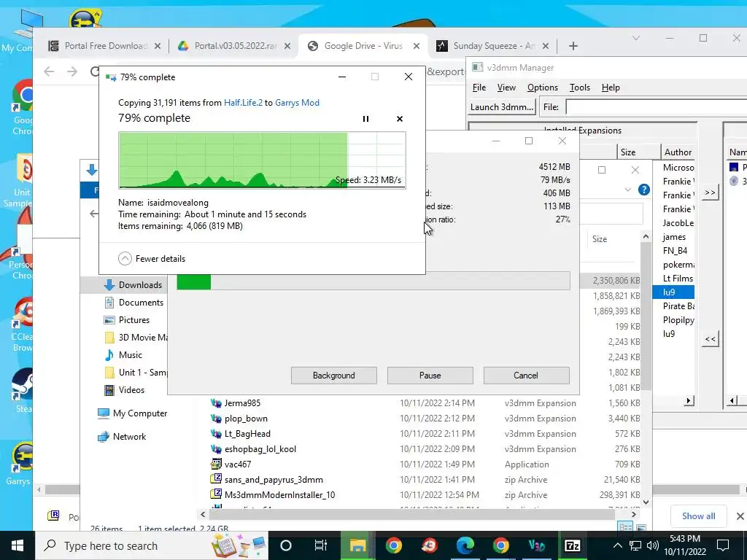Click the << move left button
This screenshot has width=747, height=560.
tap(710, 339)
